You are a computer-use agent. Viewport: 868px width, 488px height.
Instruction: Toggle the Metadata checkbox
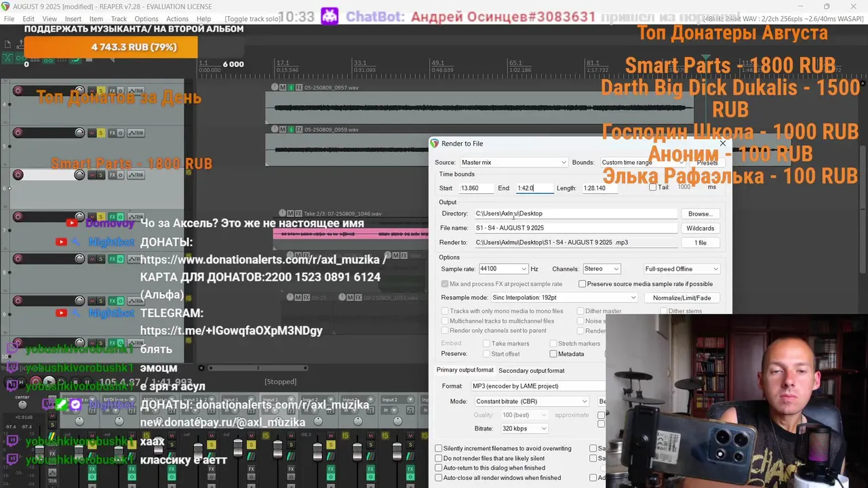tap(553, 354)
